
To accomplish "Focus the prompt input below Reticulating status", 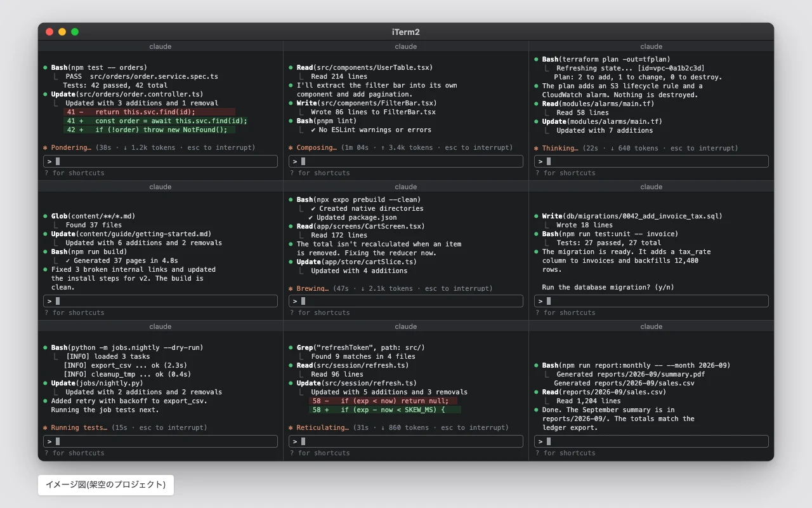I will tap(406, 441).
